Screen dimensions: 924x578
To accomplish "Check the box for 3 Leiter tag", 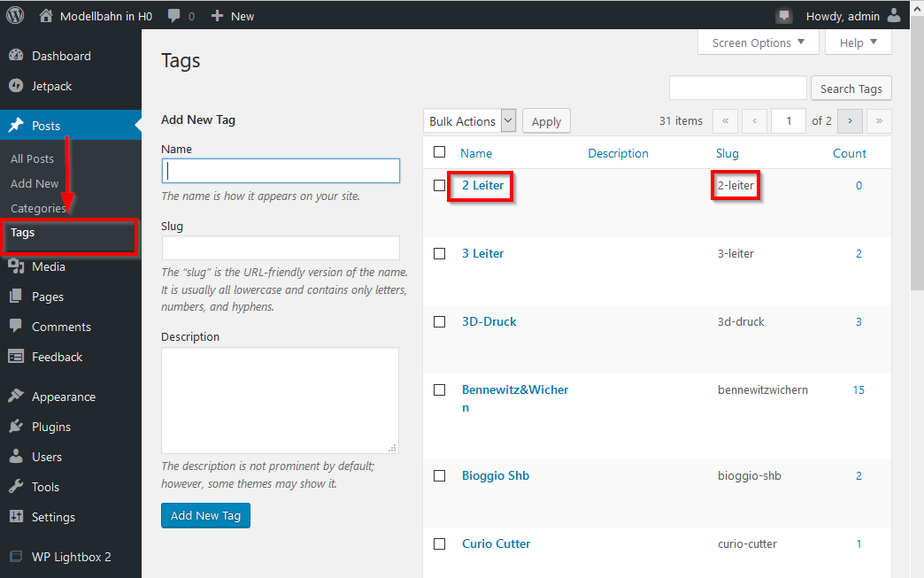I will (x=439, y=253).
